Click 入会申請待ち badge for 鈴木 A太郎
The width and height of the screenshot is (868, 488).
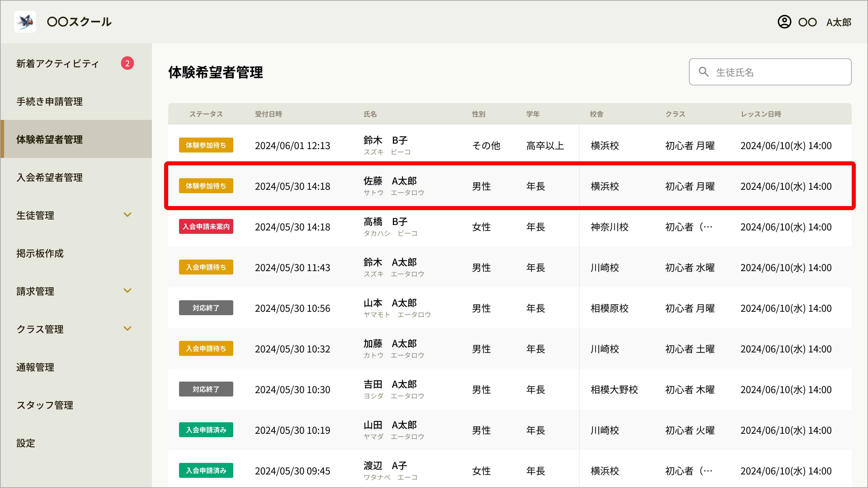[206, 267]
